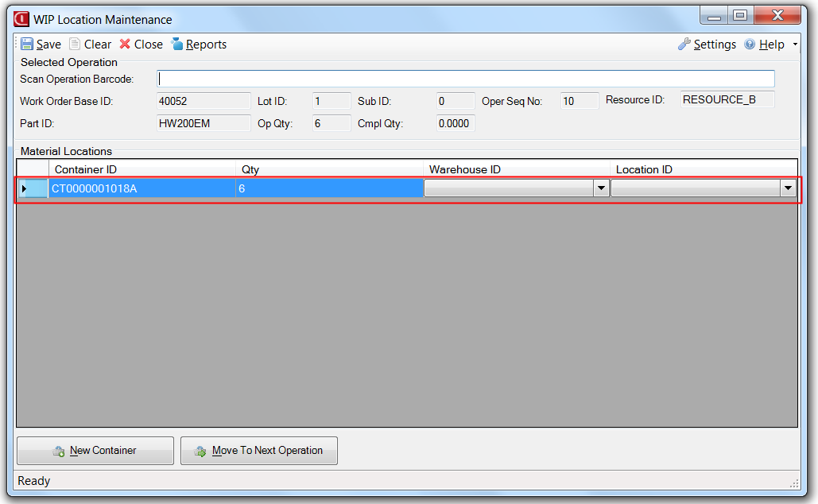
Task: Click the application logo in title bar
Action: point(21,19)
